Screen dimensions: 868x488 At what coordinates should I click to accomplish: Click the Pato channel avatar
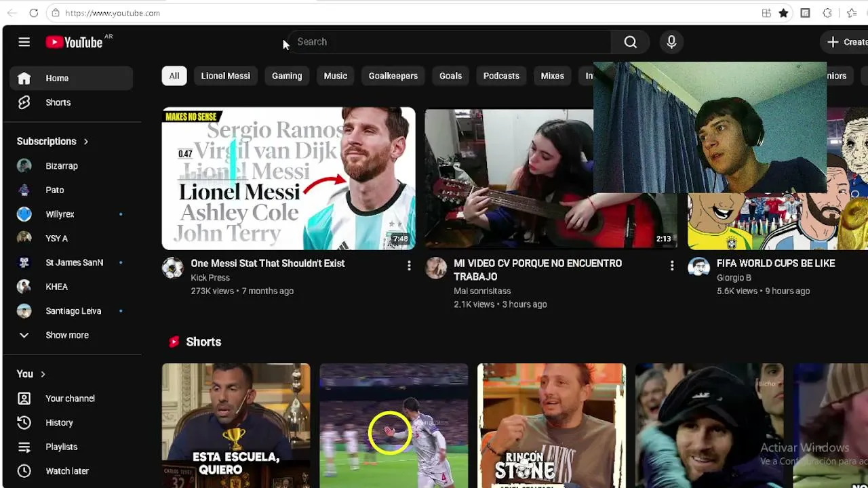[24, 190]
